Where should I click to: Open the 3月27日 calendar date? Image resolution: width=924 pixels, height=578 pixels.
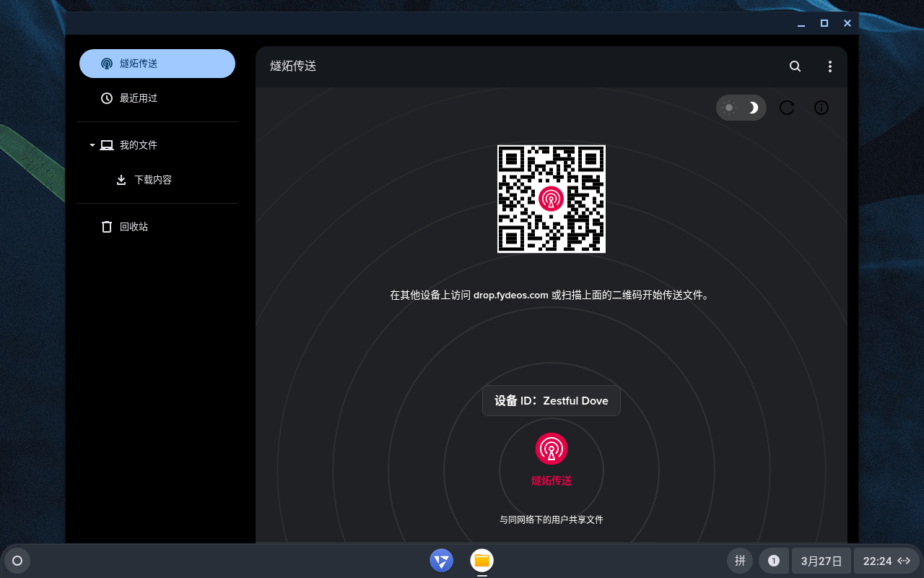click(x=821, y=561)
